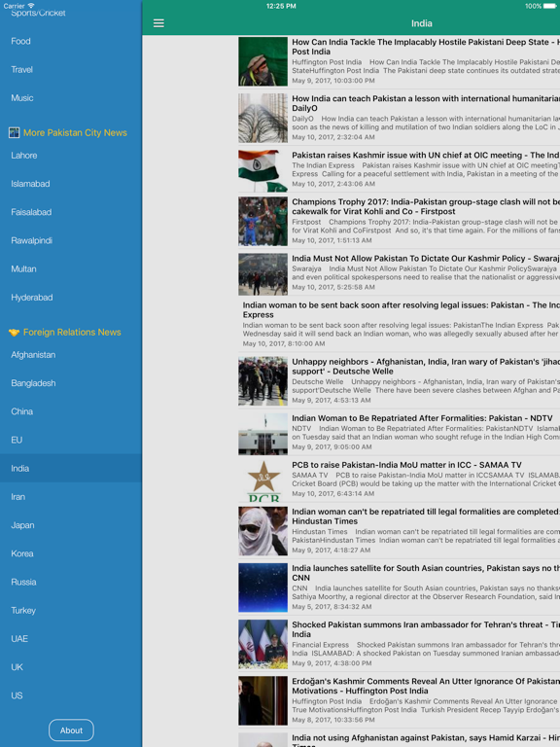The image size is (560, 747).
Task: Select Islamabad city news
Action: point(70,184)
